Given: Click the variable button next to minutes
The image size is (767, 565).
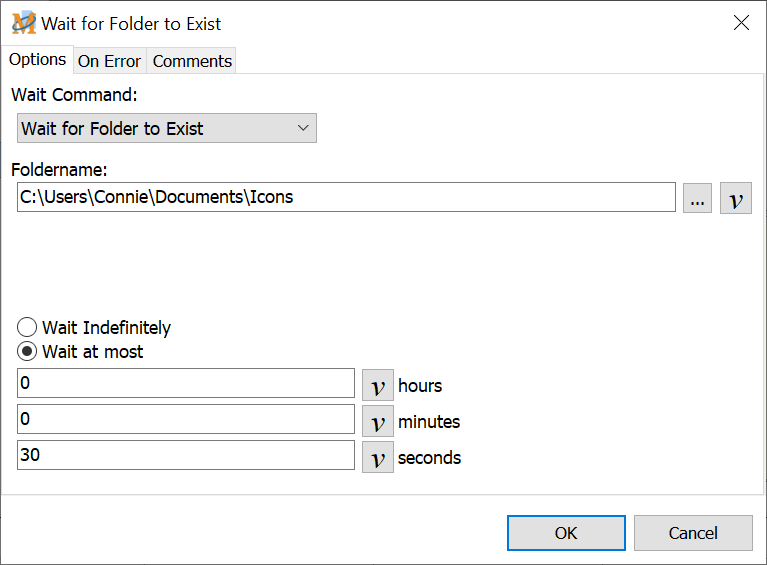Looking at the screenshot, I should coord(377,421).
